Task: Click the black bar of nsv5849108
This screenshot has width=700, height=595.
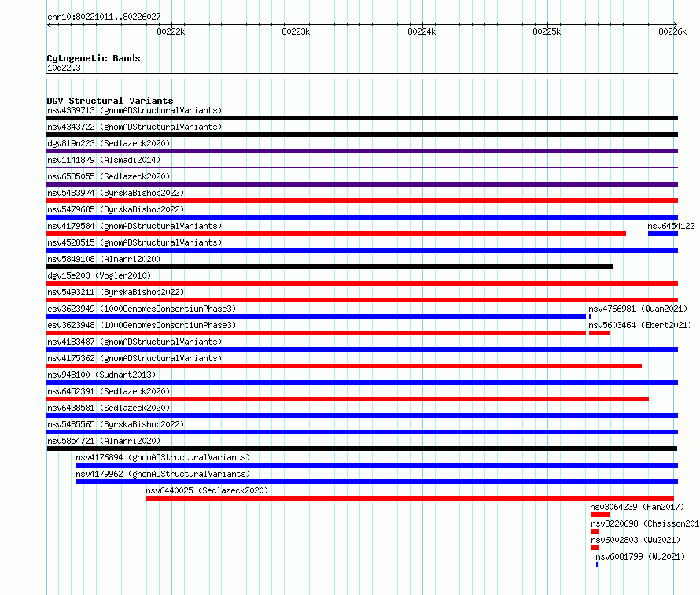Action: pyautogui.click(x=330, y=267)
